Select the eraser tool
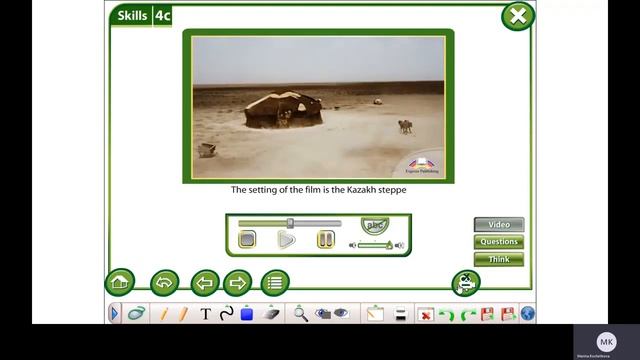 coord(271,313)
